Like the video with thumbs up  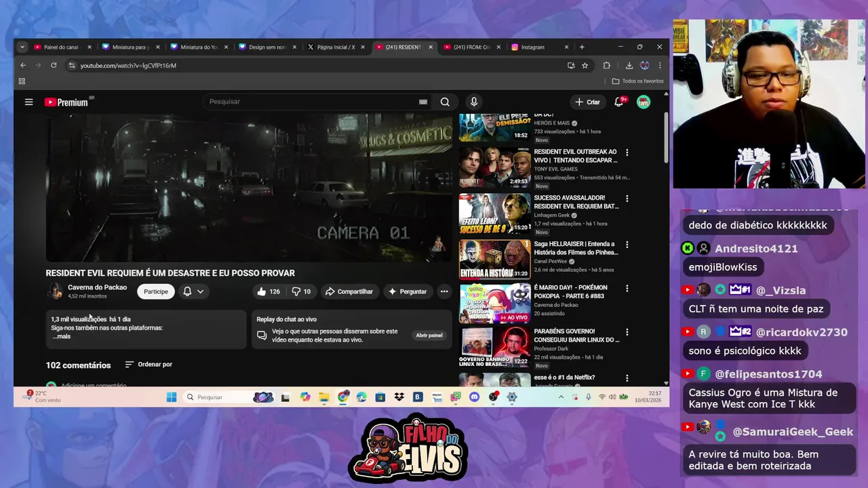click(268, 291)
